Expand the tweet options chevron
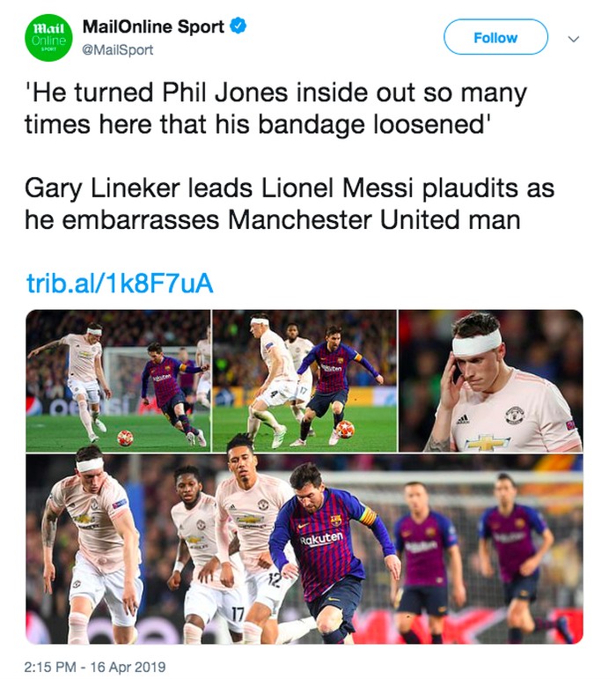The height and width of the screenshot is (679, 616). point(575,39)
